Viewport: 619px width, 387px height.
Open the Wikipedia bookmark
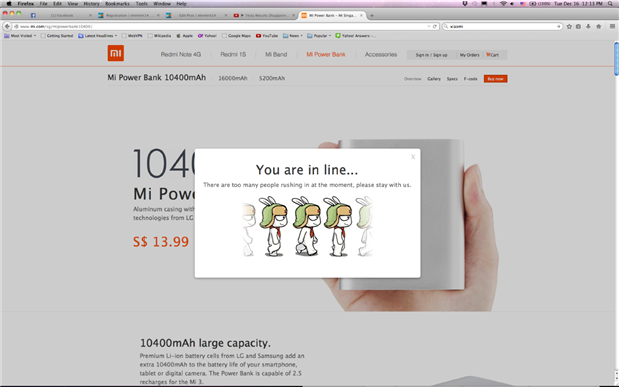(x=159, y=36)
